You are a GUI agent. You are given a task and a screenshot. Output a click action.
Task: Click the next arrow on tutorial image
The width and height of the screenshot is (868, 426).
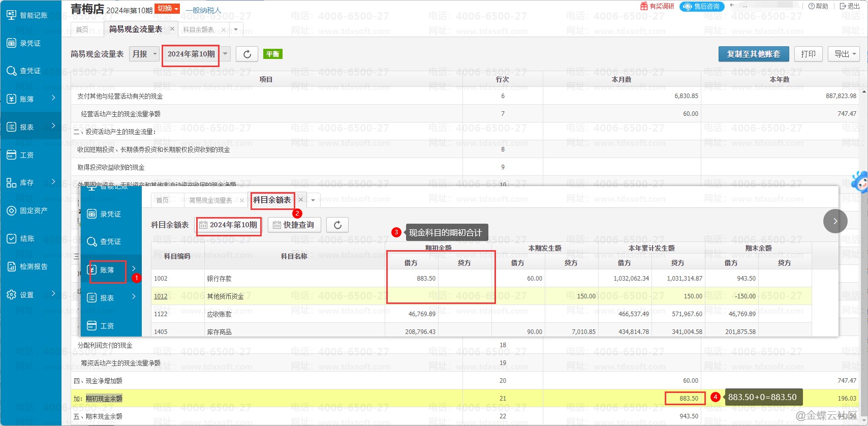(x=835, y=221)
